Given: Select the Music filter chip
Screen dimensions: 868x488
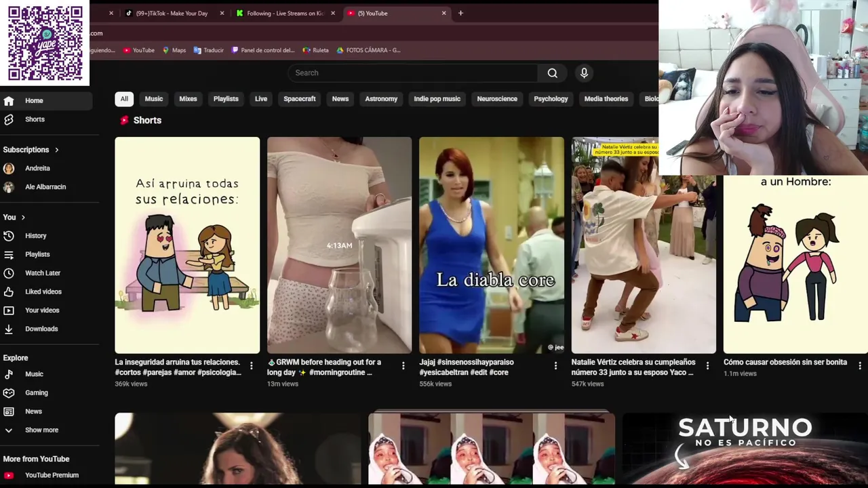Looking at the screenshot, I should coord(154,99).
